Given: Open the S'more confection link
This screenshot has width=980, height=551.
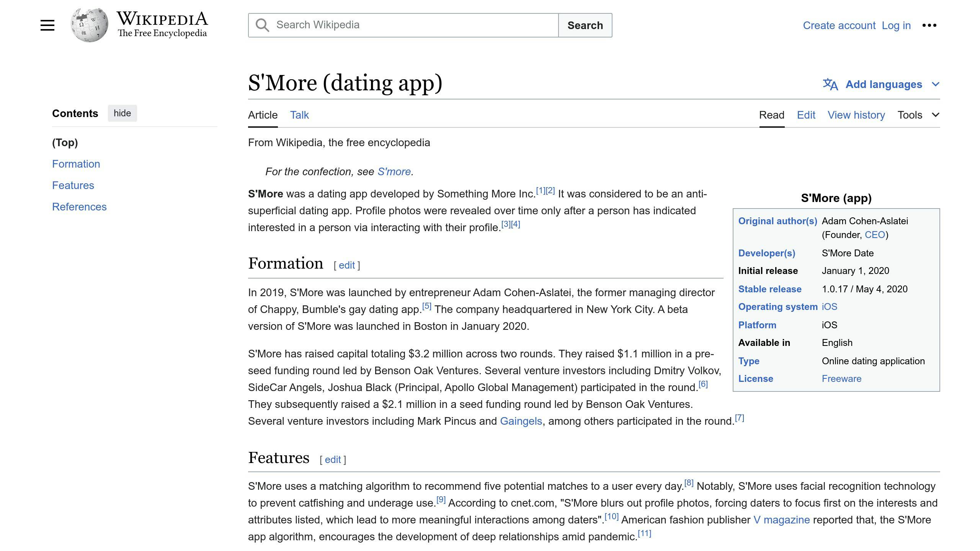Looking at the screenshot, I should pos(394,171).
